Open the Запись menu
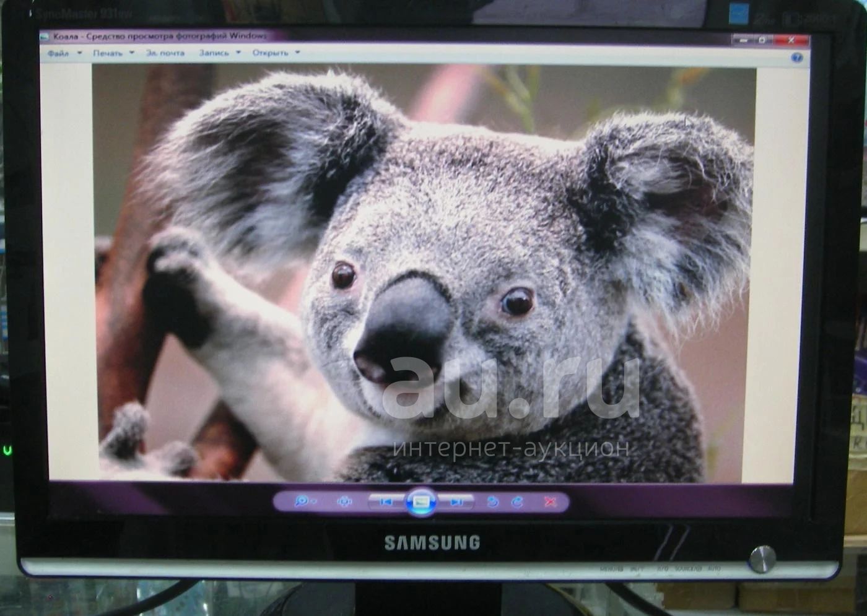This screenshot has height=616, width=867. 214,53
